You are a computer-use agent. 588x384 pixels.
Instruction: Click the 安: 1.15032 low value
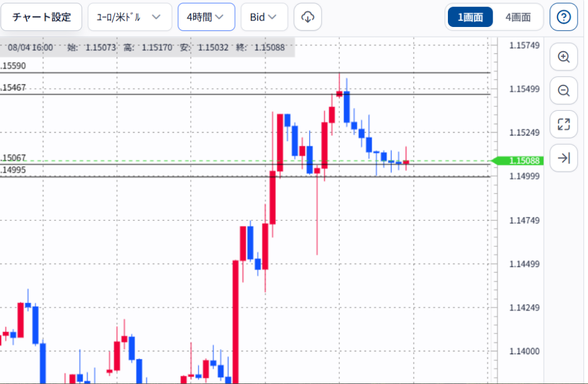(x=204, y=48)
